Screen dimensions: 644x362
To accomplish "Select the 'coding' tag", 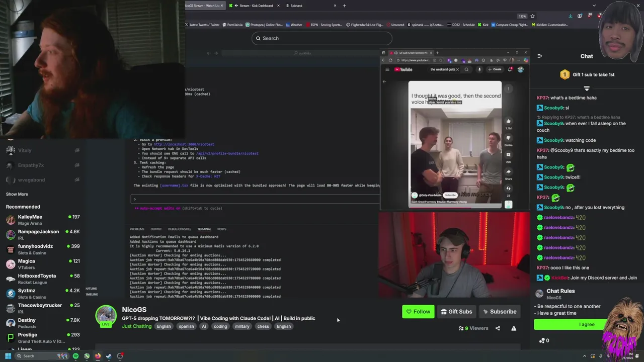I will [x=220, y=326].
